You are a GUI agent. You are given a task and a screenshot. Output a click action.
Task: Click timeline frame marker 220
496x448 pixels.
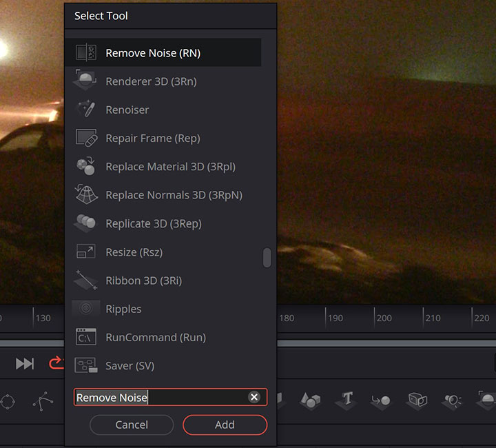click(x=482, y=318)
